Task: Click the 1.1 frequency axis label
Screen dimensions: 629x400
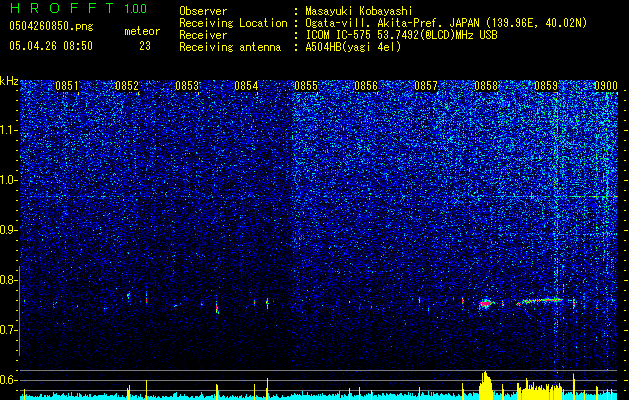Action: (9, 130)
